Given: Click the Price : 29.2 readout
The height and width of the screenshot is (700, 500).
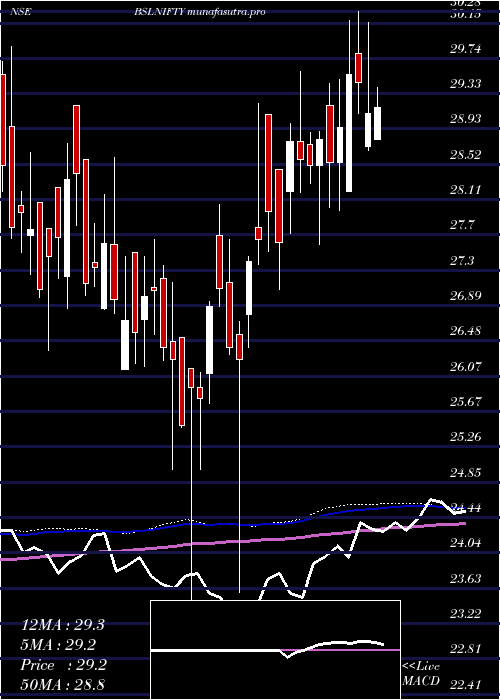Looking at the screenshot, I should pyautogui.click(x=64, y=665).
